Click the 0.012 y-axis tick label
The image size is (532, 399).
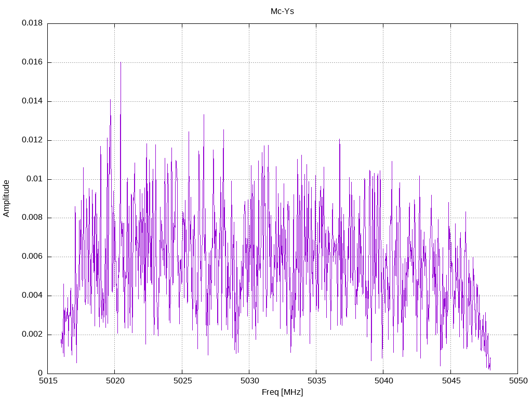point(32,140)
